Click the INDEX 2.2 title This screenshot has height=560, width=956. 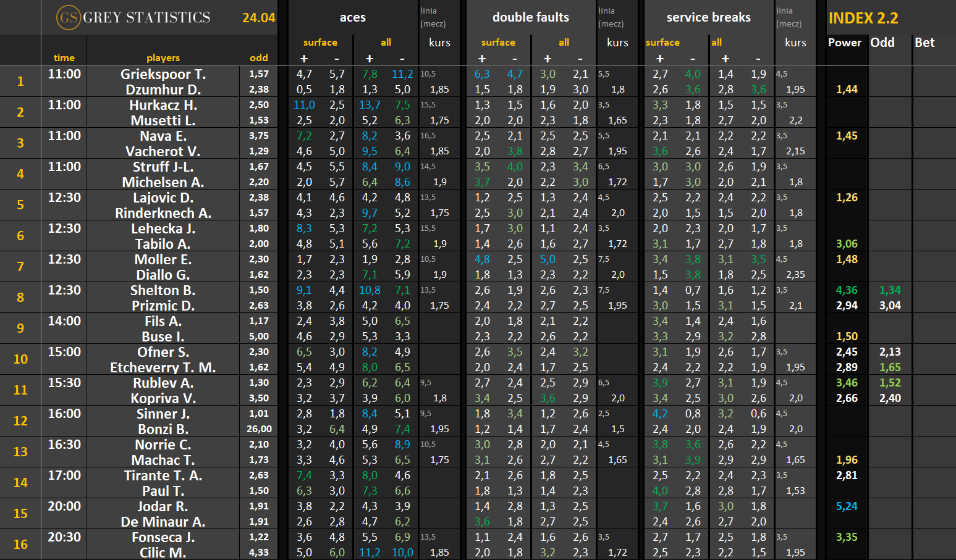[863, 18]
